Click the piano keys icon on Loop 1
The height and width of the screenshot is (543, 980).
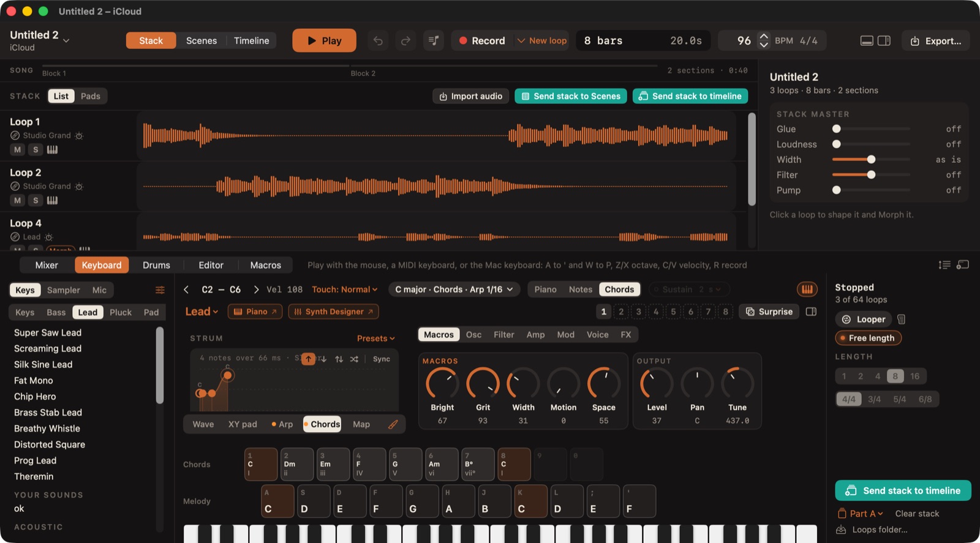(52, 149)
